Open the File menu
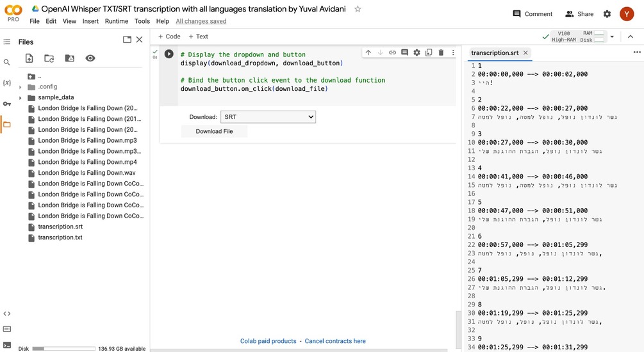The width and height of the screenshot is (644, 352). pyautogui.click(x=35, y=21)
